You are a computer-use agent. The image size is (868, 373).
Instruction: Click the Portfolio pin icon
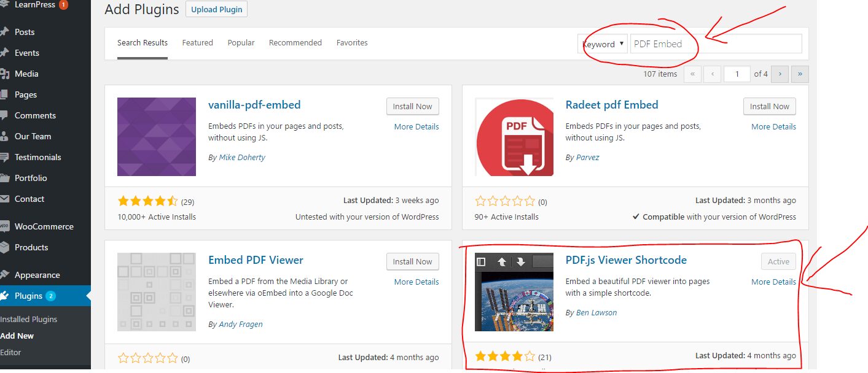coord(4,178)
